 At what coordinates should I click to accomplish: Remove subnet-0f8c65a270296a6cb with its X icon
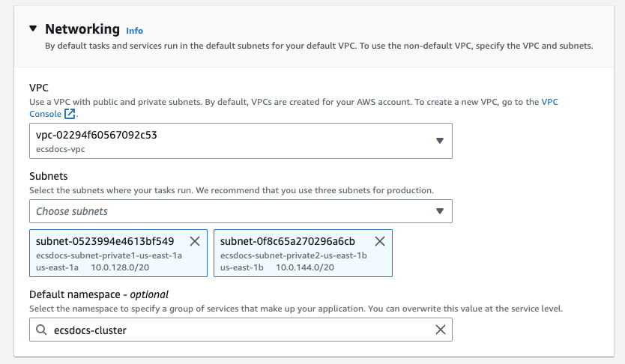click(x=379, y=241)
